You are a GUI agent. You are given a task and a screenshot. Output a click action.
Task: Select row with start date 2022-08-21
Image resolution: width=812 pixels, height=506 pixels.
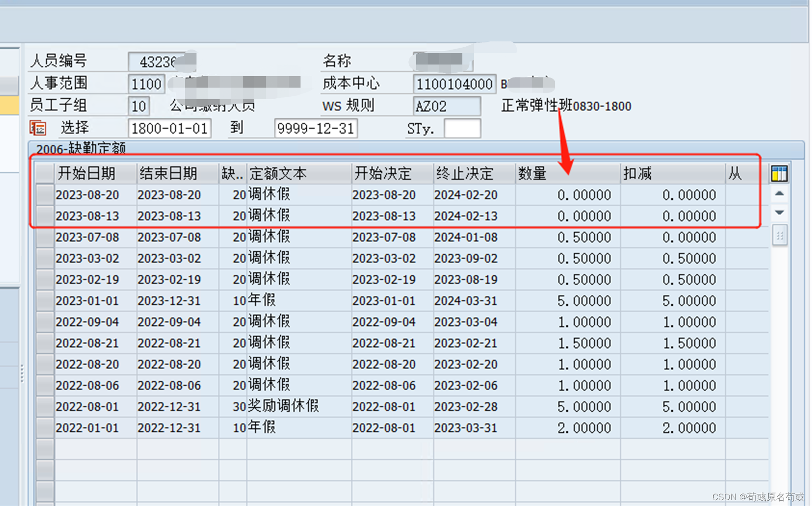pos(45,343)
